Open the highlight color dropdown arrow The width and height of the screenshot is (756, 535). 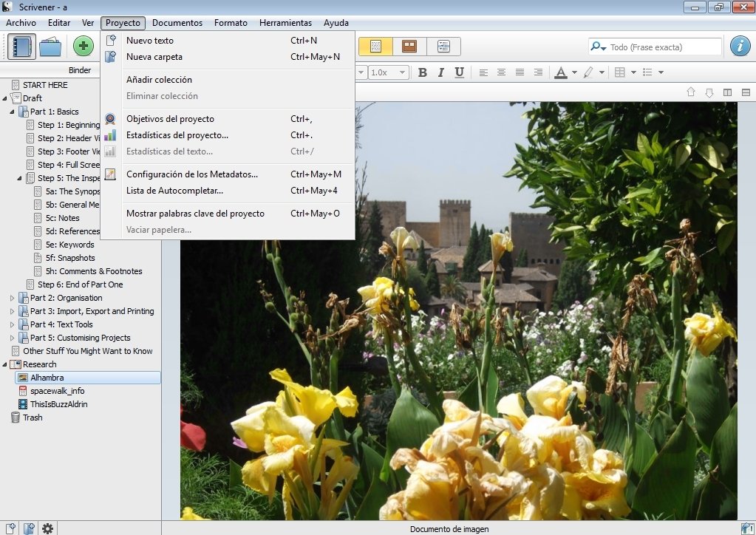(602, 72)
